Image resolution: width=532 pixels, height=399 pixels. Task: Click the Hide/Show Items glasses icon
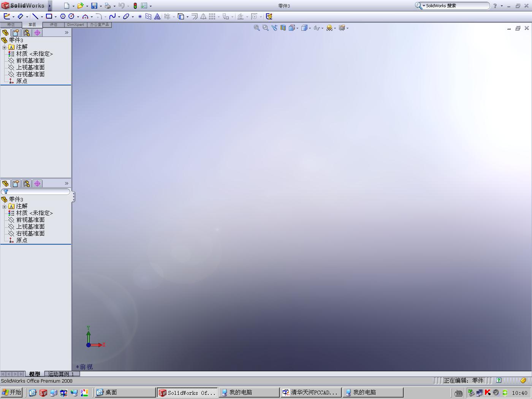click(317, 28)
